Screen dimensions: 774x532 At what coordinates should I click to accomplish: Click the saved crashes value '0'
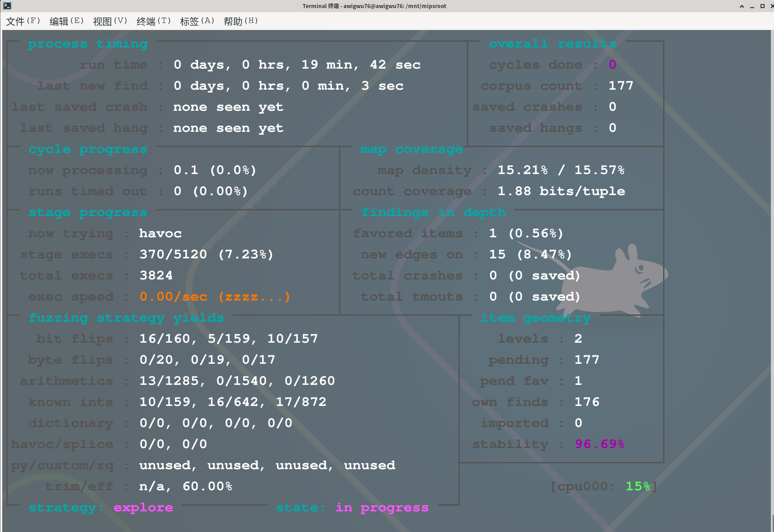612,107
